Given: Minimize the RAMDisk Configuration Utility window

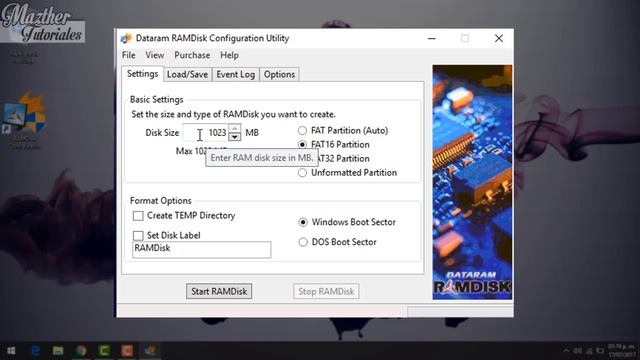Looking at the screenshot, I should tap(432, 38).
